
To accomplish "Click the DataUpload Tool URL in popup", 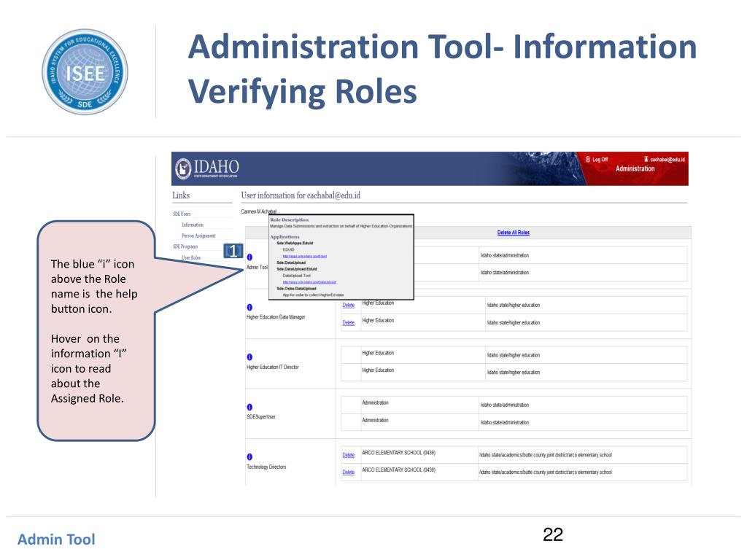I will 309,282.
